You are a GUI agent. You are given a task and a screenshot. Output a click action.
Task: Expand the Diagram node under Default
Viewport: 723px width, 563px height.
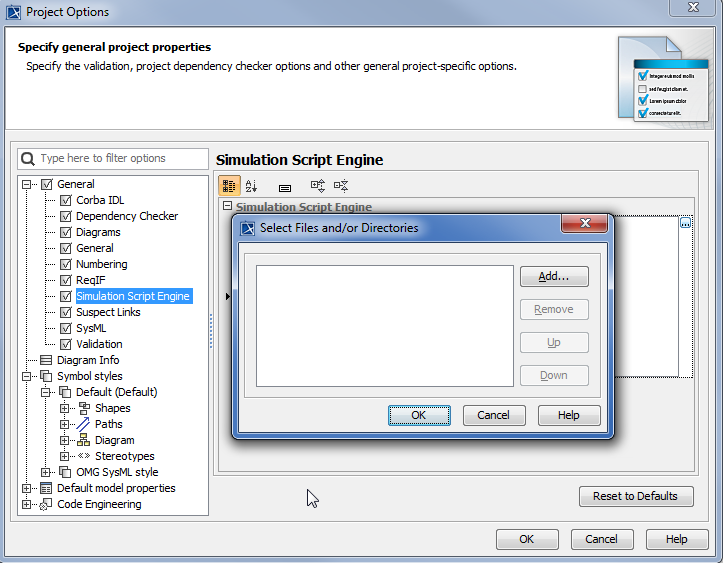[64, 440]
